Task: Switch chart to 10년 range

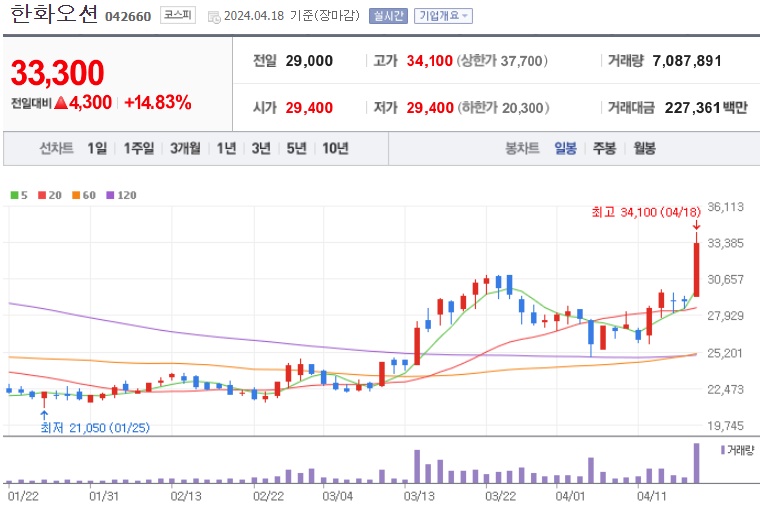Action: click(335, 148)
